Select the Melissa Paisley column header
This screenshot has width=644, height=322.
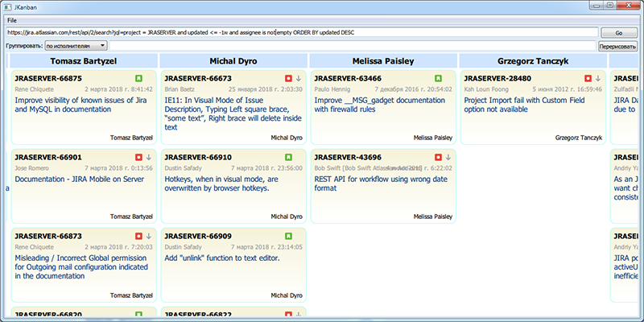pyautogui.click(x=383, y=61)
